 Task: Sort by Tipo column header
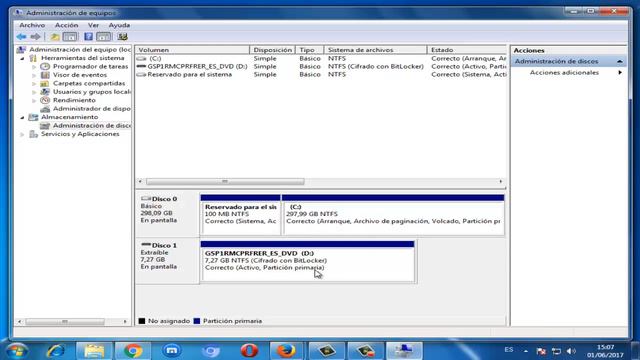click(x=309, y=50)
